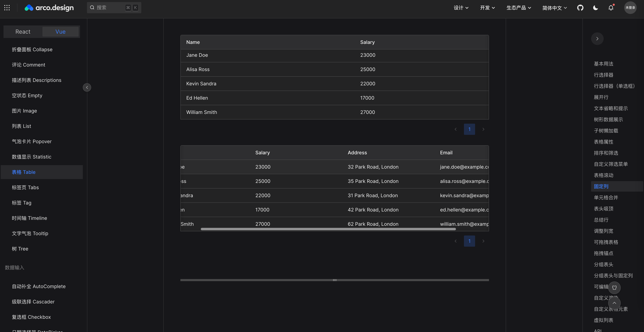Jump to 单元格合并 anchor
The width and height of the screenshot is (644, 332).
606,197
